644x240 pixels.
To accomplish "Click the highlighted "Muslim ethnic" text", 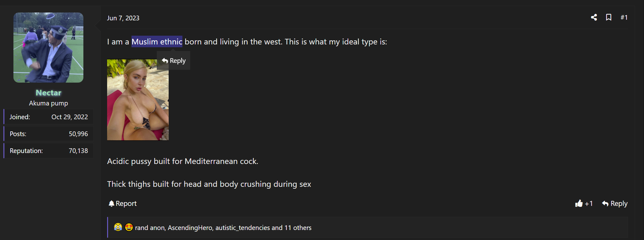I will coord(157,42).
